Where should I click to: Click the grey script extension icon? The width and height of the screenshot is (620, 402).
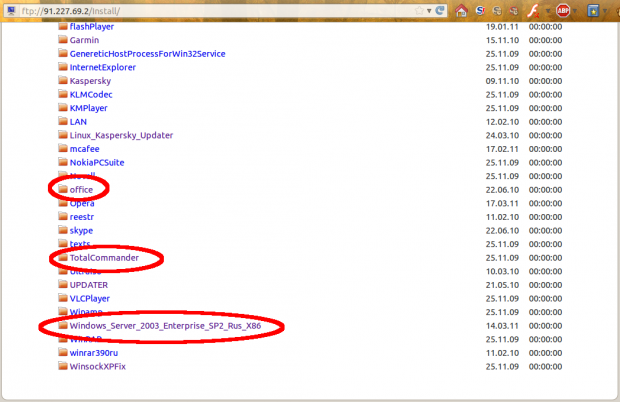tap(497, 11)
